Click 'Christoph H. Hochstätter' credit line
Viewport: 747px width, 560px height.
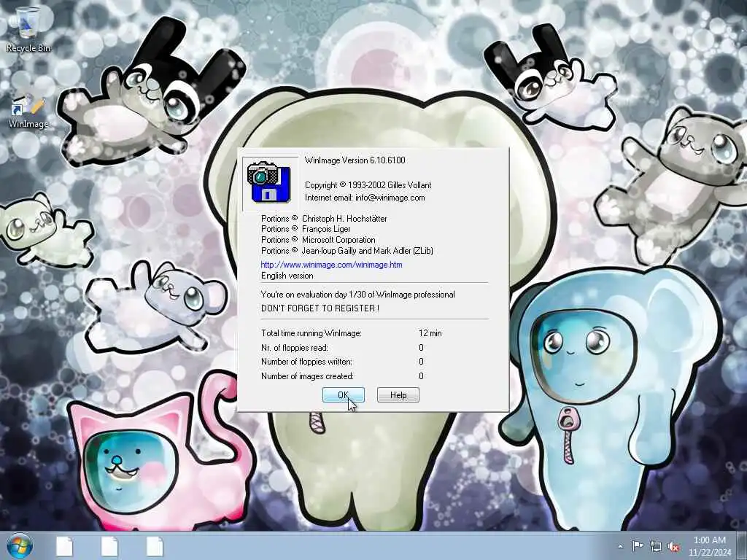324,219
